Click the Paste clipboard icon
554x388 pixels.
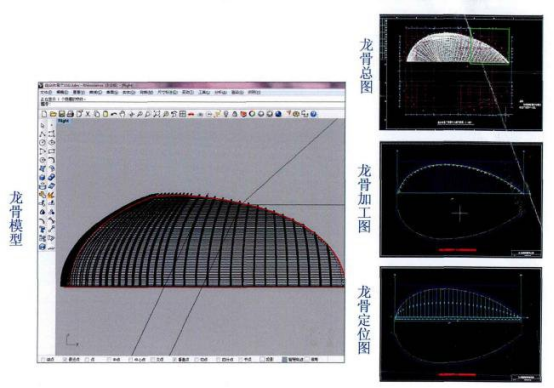click(x=106, y=114)
